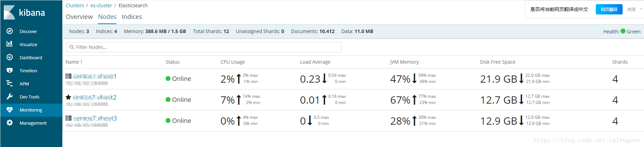Open Timelion in the sidebar
The height and width of the screenshot is (147, 644).
[x=31, y=71]
